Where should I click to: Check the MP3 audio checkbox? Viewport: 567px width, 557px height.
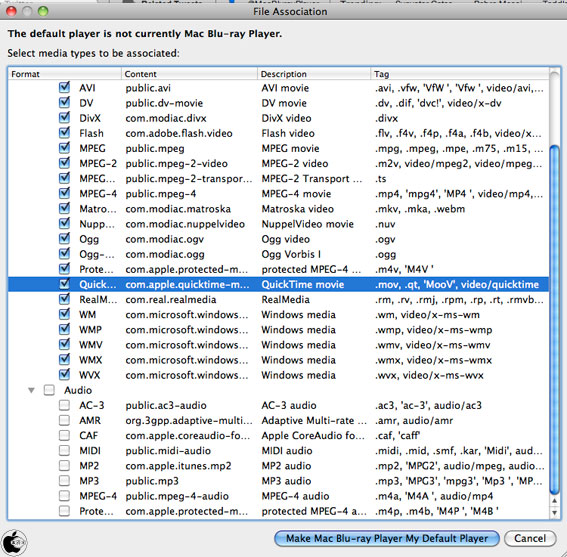coord(64,481)
